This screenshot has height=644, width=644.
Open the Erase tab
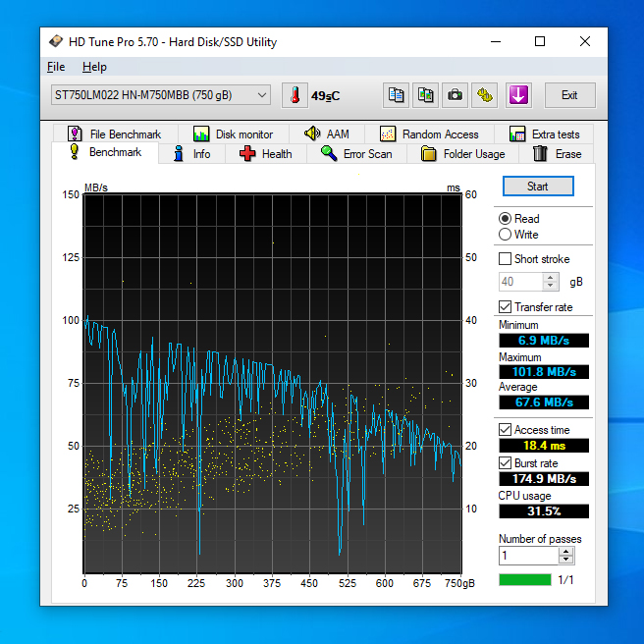click(x=557, y=154)
